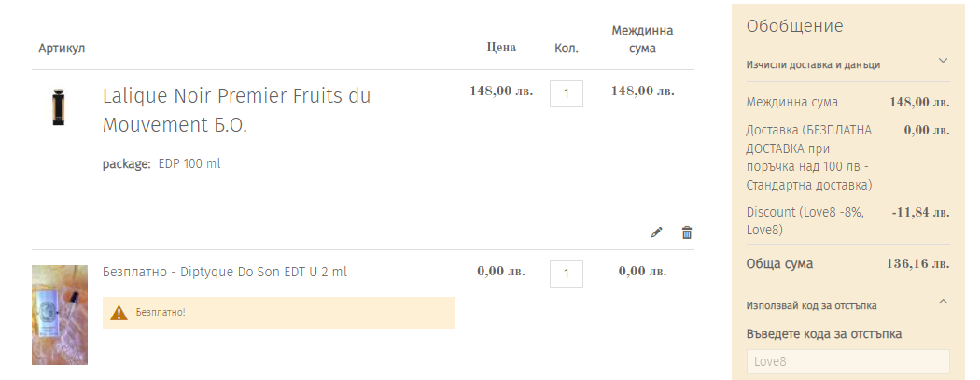Screen dimensions: 980x380
Task: Focus the discount code field containing Love8
Action: (x=847, y=361)
